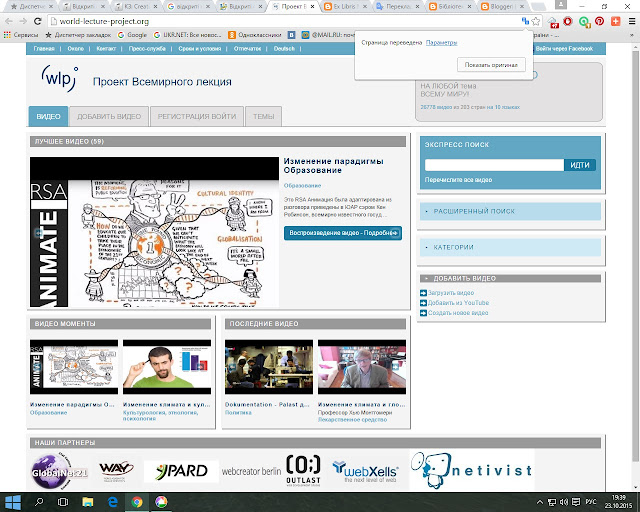Open the professor Montgomery video thumbnail

click(x=362, y=367)
